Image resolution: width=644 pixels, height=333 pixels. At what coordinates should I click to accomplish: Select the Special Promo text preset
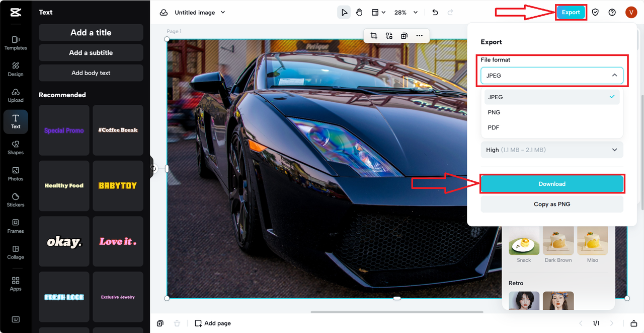point(64,130)
